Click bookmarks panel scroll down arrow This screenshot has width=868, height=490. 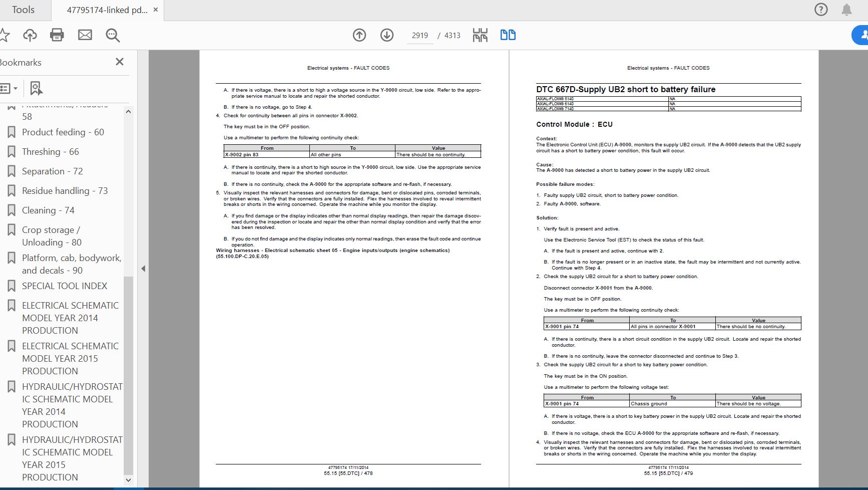(x=128, y=480)
